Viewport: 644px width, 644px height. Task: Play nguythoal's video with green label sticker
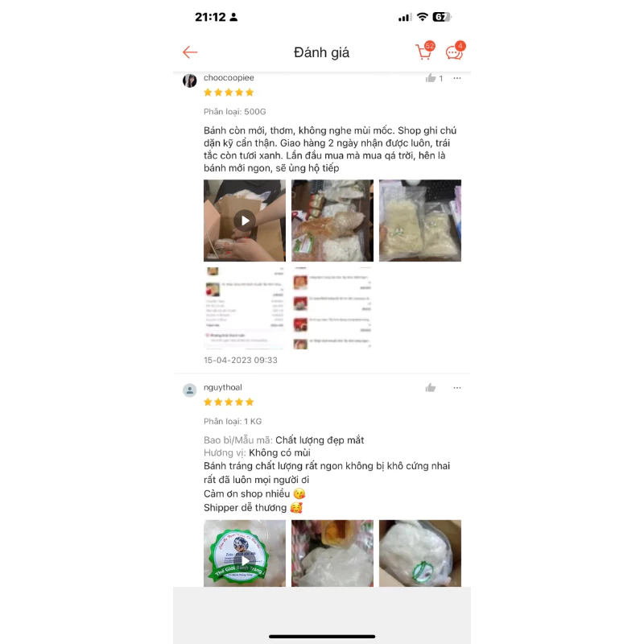(x=245, y=553)
